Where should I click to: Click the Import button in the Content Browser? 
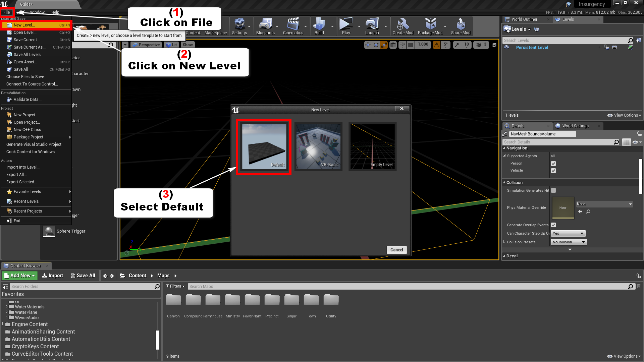click(52, 276)
